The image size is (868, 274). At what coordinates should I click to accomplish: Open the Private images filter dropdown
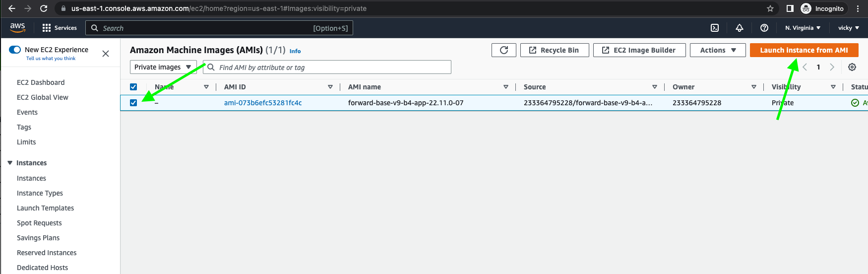pyautogui.click(x=163, y=67)
